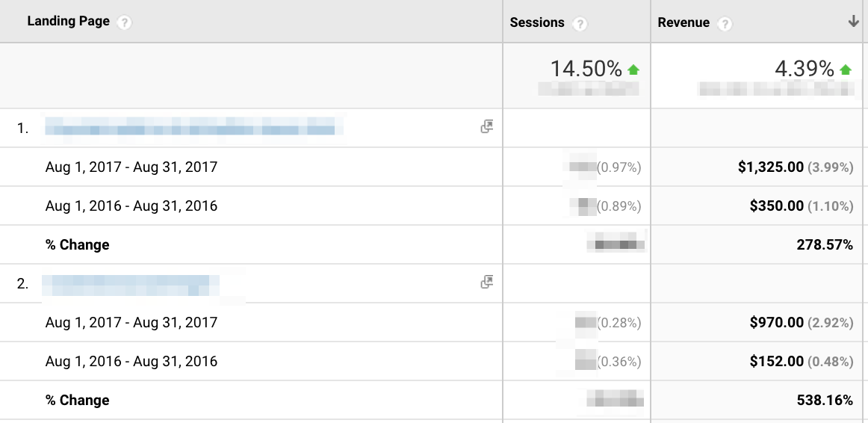The image size is (868, 423).
Task: Click the Revenue column help icon
Action: click(724, 24)
